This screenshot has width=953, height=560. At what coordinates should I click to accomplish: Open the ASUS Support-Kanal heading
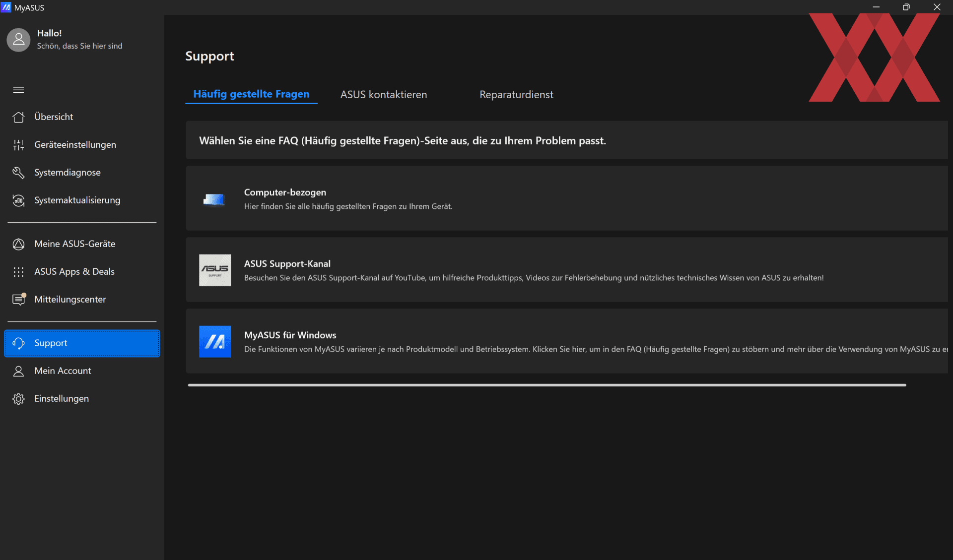point(287,264)
